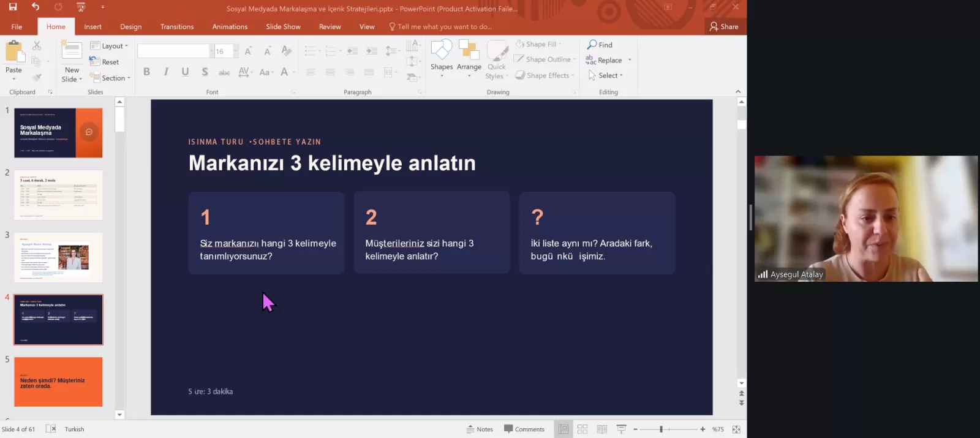Open the Layout dropdown
This screenshot has height=438, width=980.
tap(109, 46)
